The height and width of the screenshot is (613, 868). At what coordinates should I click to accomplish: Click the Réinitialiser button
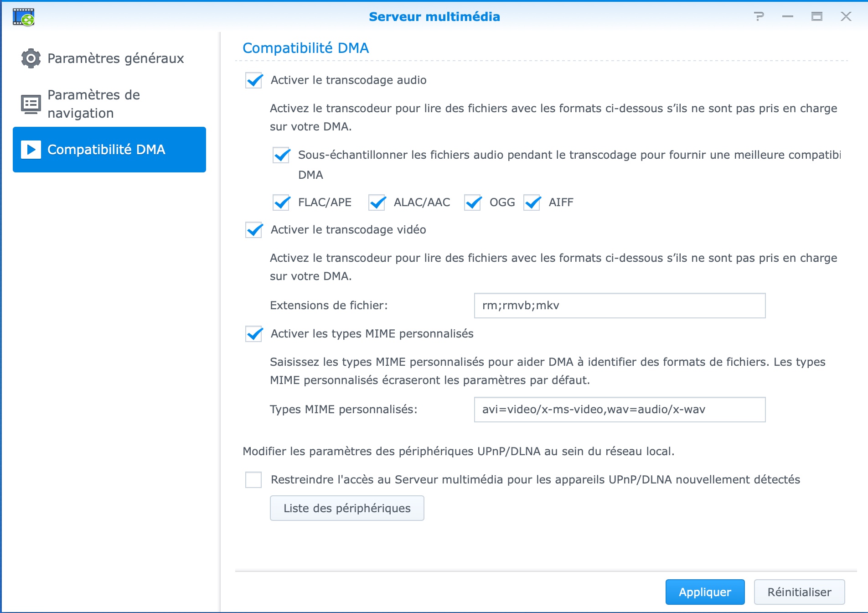click(799, 592)
